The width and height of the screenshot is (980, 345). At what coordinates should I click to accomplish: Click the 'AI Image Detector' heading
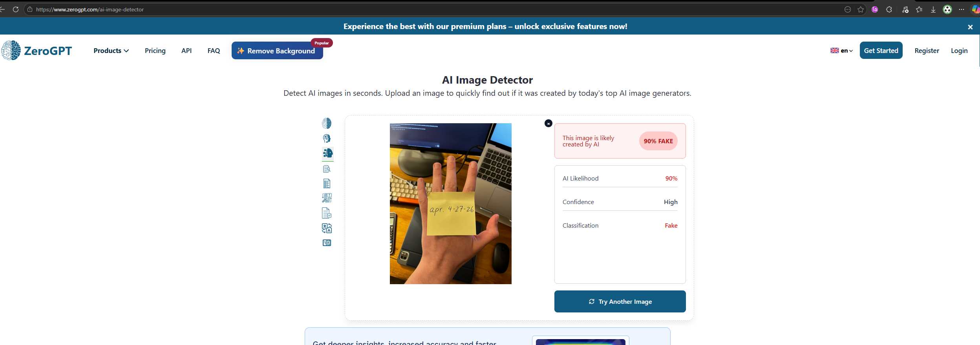pos(487,80)
